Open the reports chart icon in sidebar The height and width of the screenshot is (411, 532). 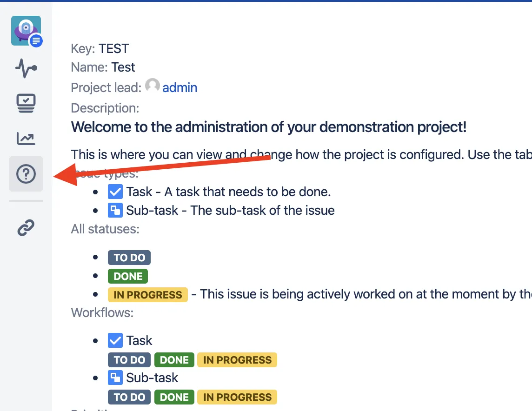26,139
